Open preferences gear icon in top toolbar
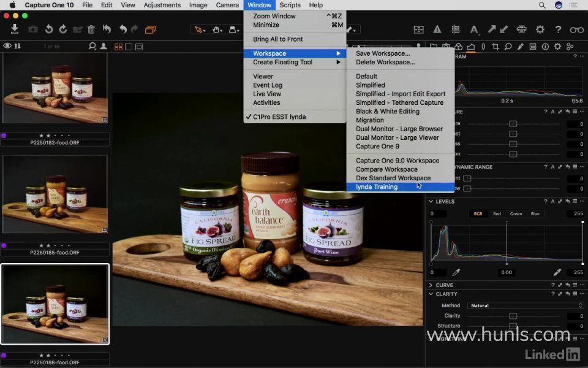The height and width of the screenshot is (368, 588). [540, 29]
